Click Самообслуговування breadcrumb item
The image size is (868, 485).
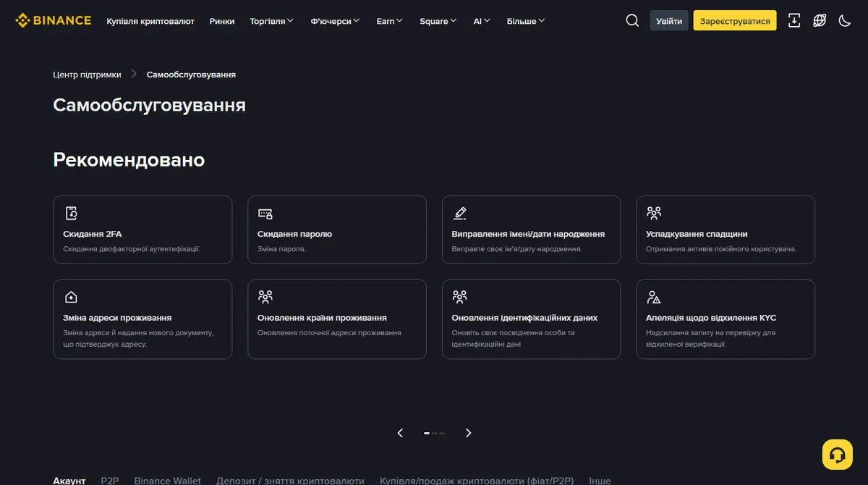191,75
